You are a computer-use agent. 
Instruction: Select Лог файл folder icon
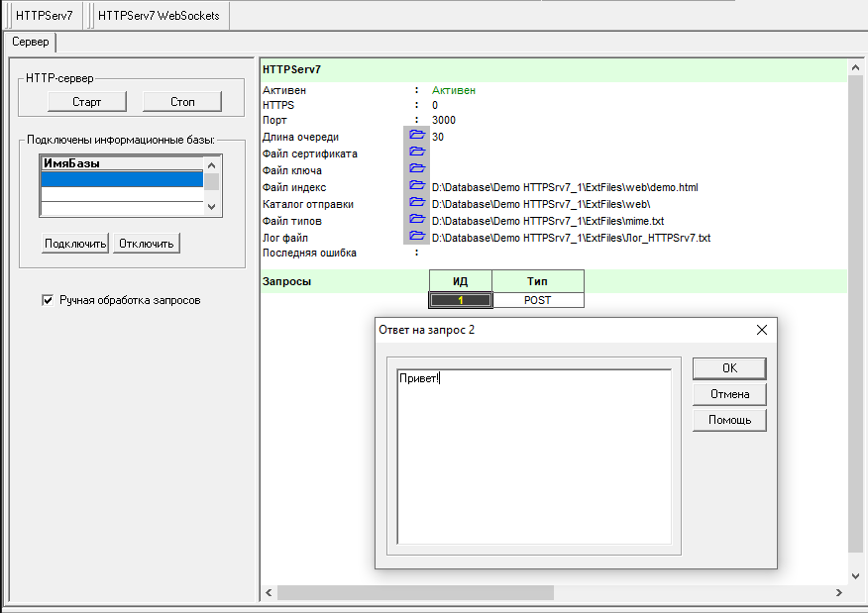pyautogui.click(x=416, y=237)
